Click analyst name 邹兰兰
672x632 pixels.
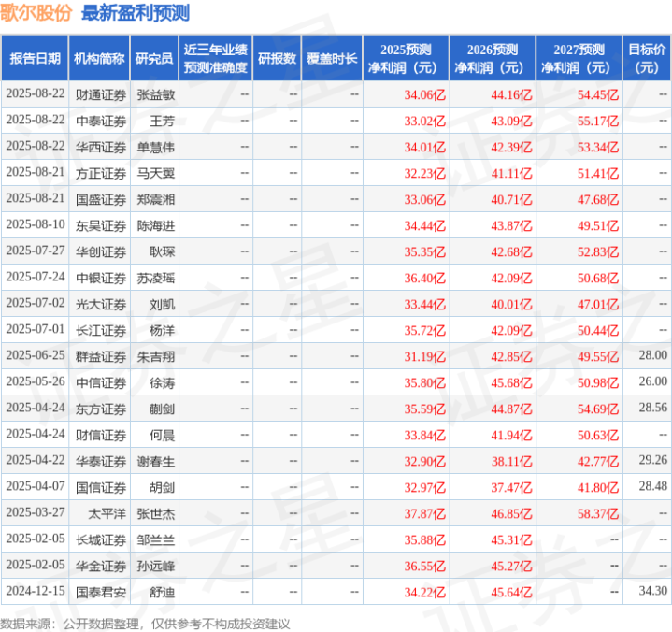click(x=156, y=539)
